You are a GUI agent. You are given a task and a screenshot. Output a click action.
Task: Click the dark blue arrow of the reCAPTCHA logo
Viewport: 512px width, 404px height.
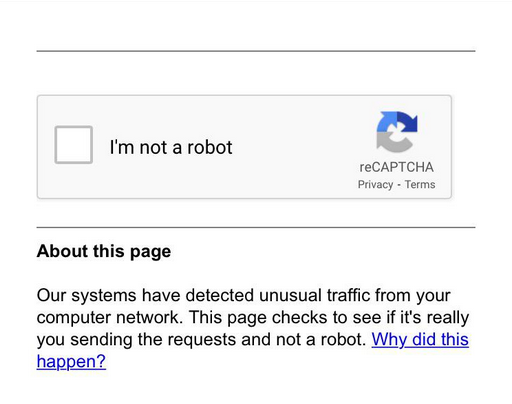[x=408, y=122]
